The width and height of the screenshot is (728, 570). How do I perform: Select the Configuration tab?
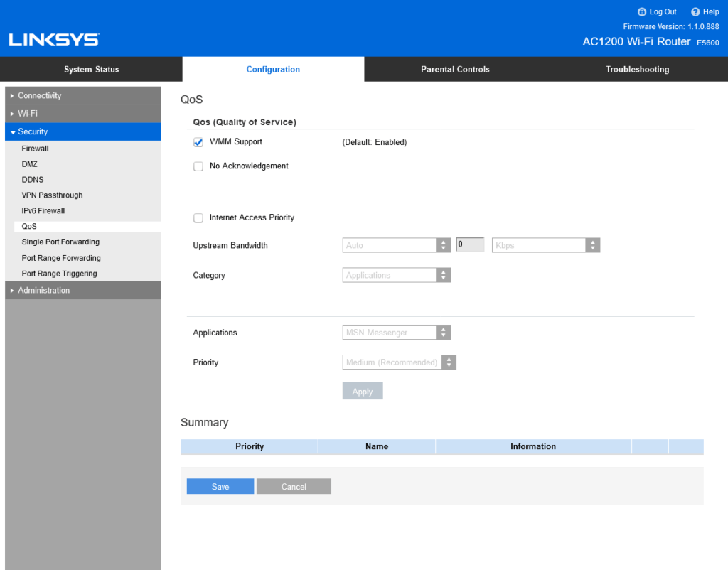click(x=273, y=69)
